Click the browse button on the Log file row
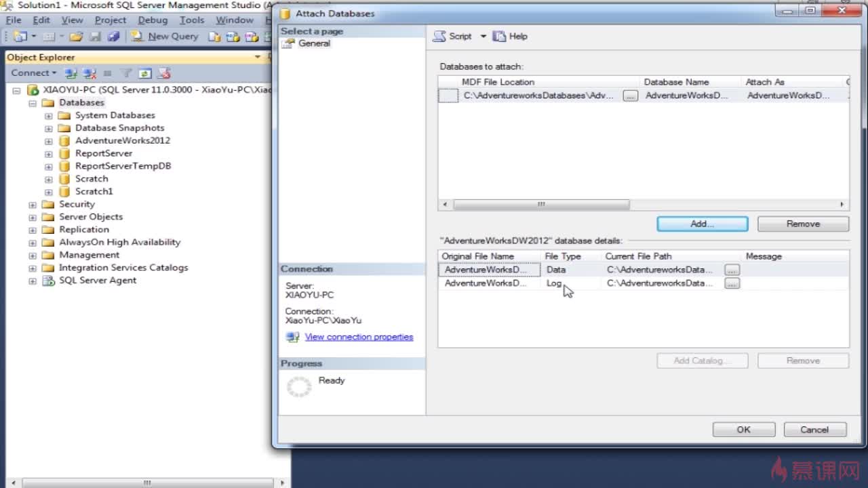Image resolution: width=868 pixels, height=488 pixels. point(732,283)
